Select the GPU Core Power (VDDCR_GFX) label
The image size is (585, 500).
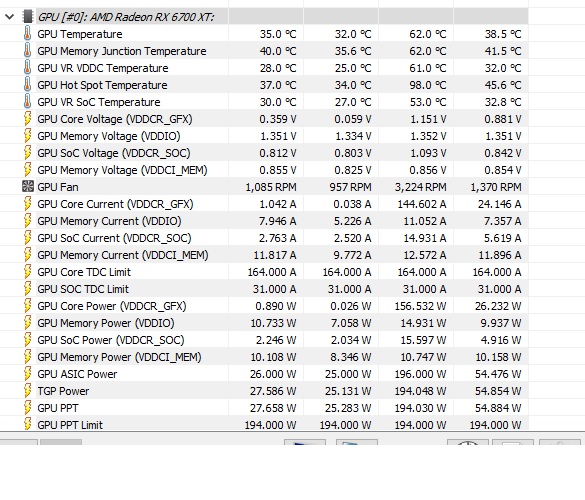tap(112, 306)
